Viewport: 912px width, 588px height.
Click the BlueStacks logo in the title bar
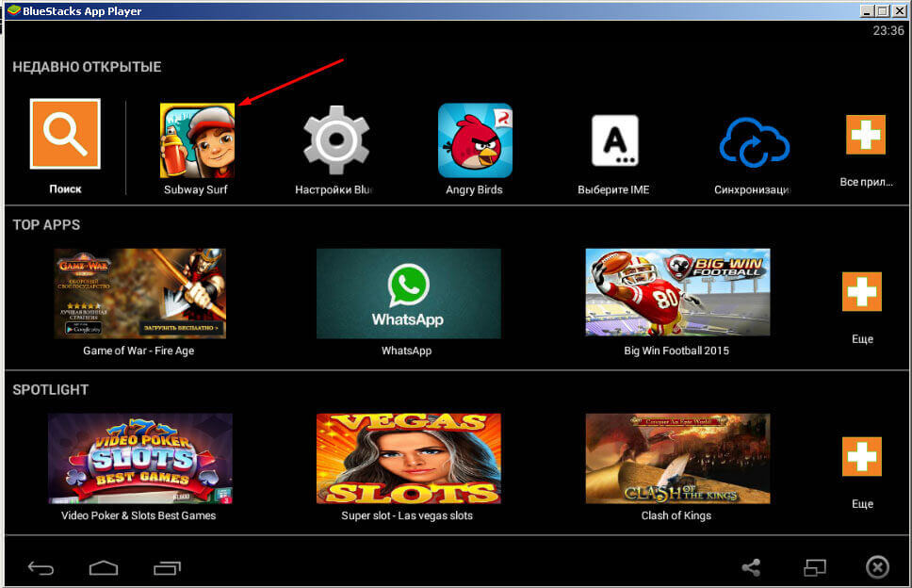tap(13, 10)
